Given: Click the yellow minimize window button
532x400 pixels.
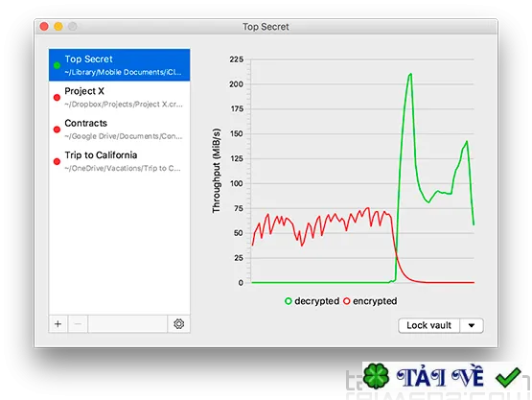Looking at the screenshot, I should 58,27.
